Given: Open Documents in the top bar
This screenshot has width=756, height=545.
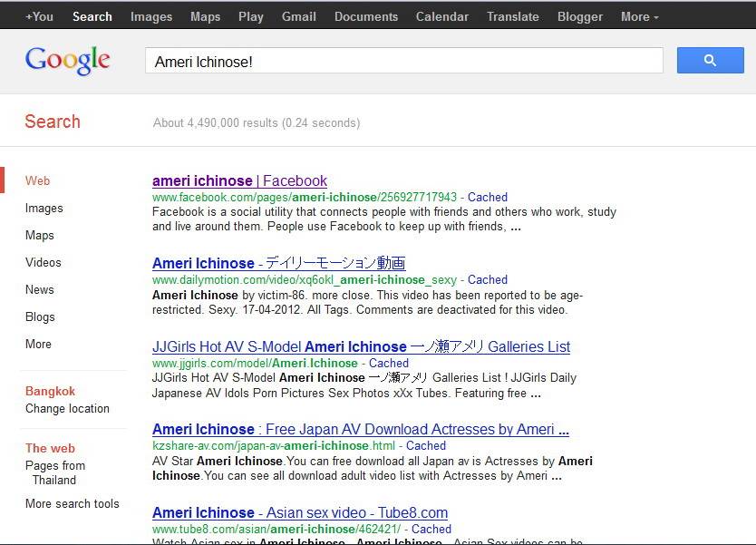Looking at the screenshot, I should (366, 17).
